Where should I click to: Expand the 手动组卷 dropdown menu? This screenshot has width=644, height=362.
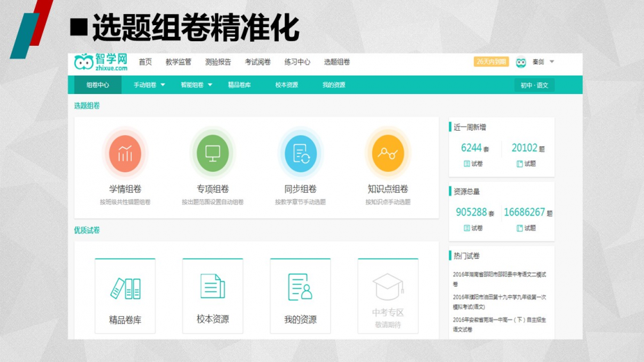(149, 85)
